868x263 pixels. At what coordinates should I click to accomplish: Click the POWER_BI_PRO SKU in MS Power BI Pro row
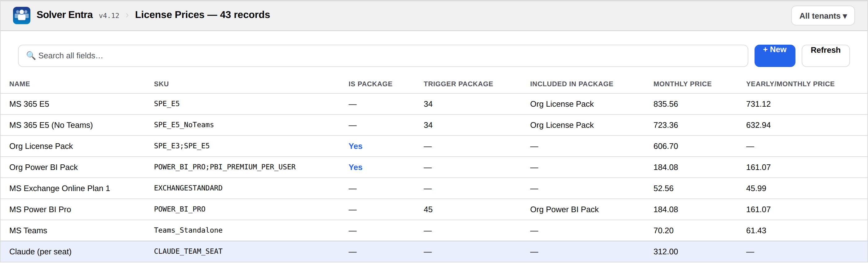[179, 209]
